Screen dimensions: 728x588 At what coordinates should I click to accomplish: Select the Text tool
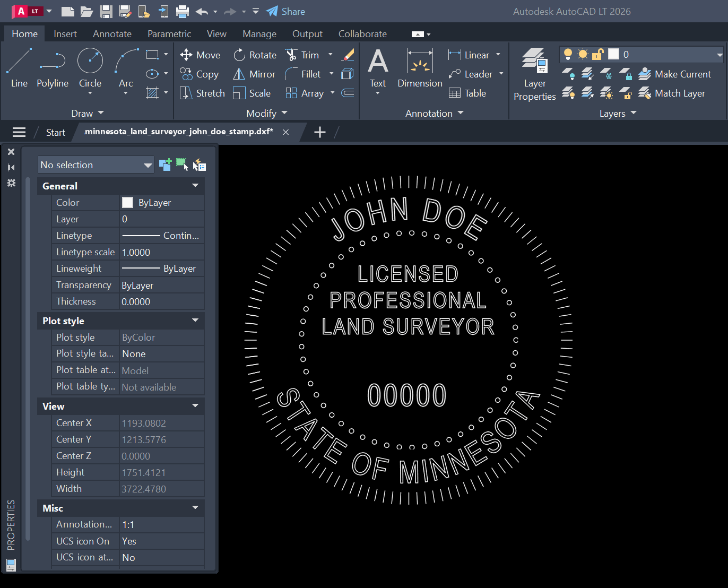pyautogui.click(x=378, y=68)
